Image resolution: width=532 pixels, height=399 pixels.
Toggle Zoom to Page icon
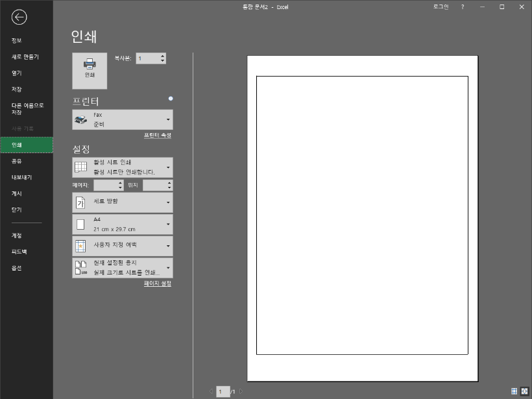click(x=524, y=391)
